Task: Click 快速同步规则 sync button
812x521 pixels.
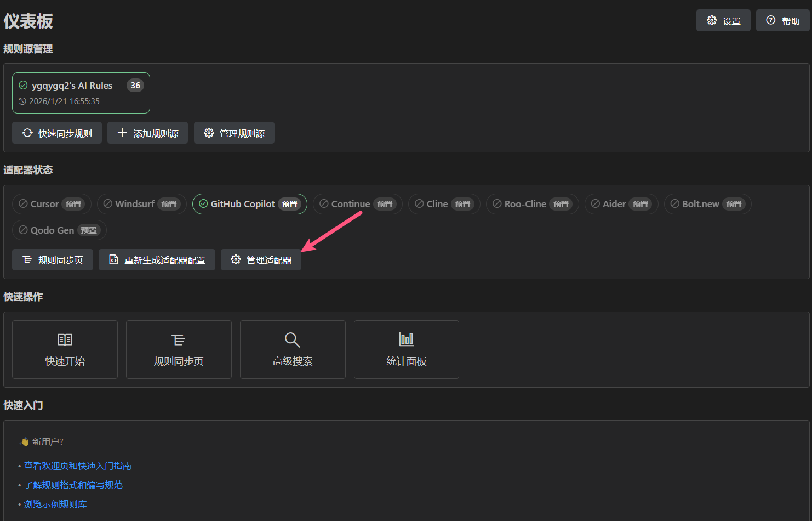Action: pyautogui.click(x=57, y=133)
